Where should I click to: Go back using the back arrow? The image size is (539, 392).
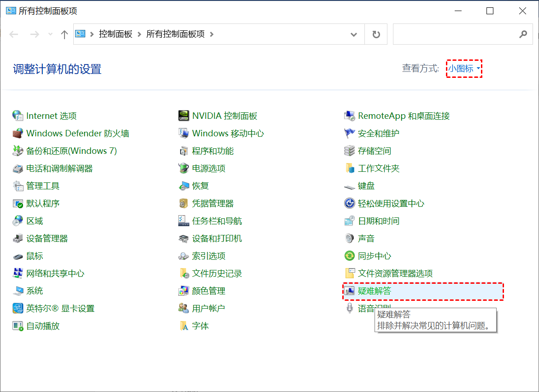[x=14, y=35]
